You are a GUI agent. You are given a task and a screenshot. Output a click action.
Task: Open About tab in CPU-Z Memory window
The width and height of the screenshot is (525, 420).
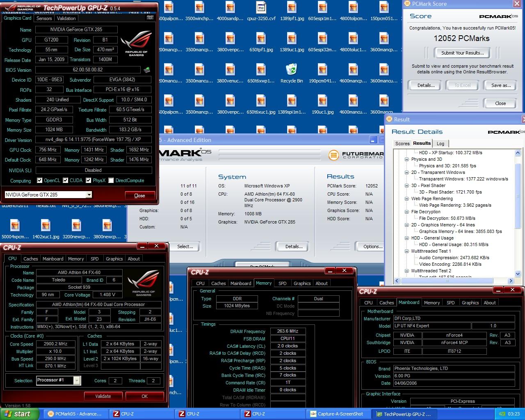pos(322,283)
